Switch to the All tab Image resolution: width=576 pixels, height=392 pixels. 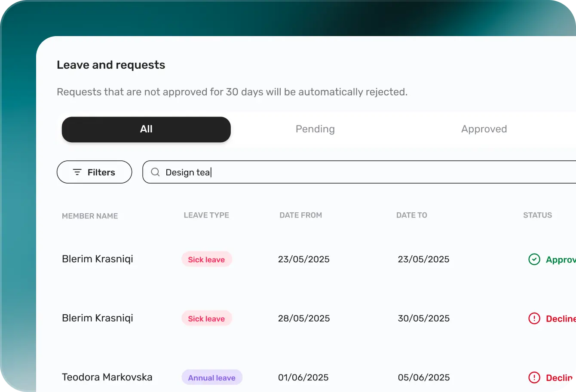click(x=146, y=129)
